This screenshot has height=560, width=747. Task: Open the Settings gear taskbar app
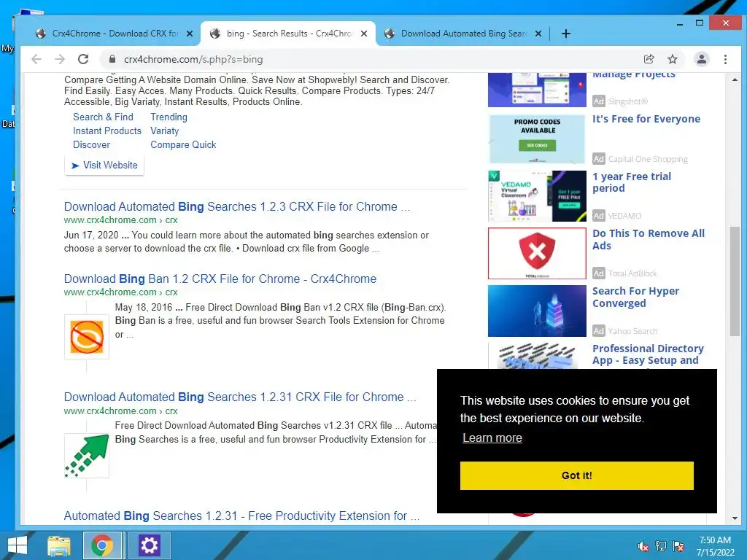pos(149,545)
